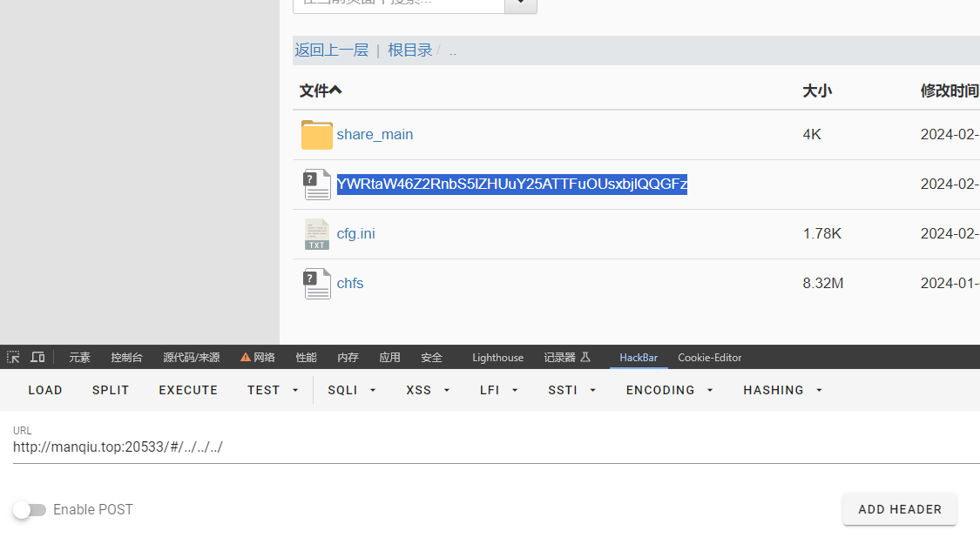Toggle the device toolbar icon in DevTools

[37, 357]
